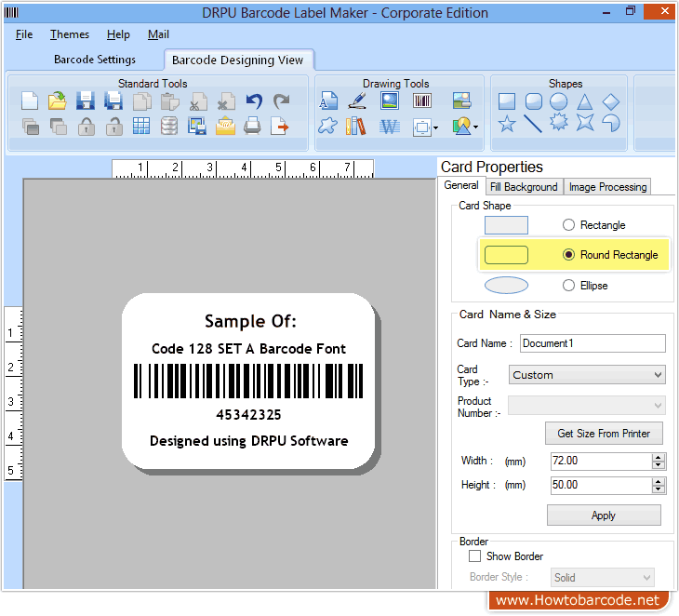
Task: Expand the alignment frame tool dropdown arrow
Action: 435,127
